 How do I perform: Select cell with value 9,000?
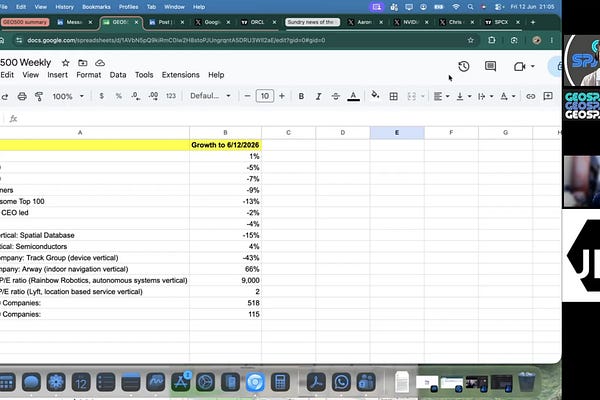click(225, 280)
